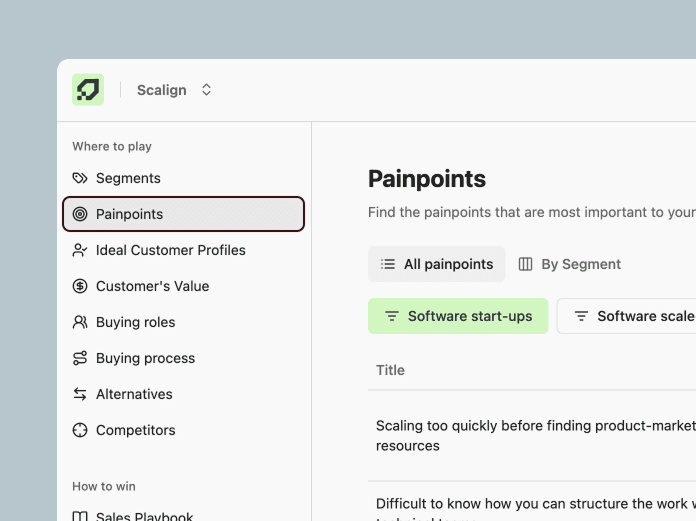Click the filter icon on Software scale chip

(x=581, y=316)
